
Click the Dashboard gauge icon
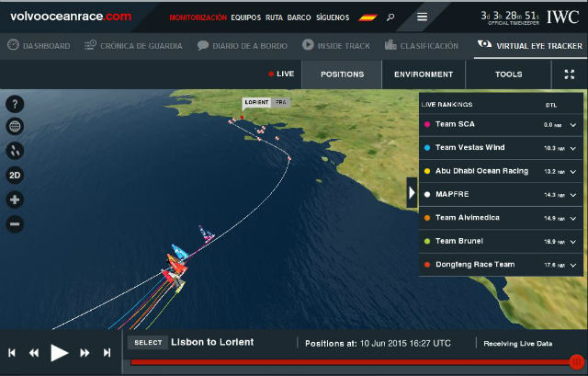click(13, 45)
